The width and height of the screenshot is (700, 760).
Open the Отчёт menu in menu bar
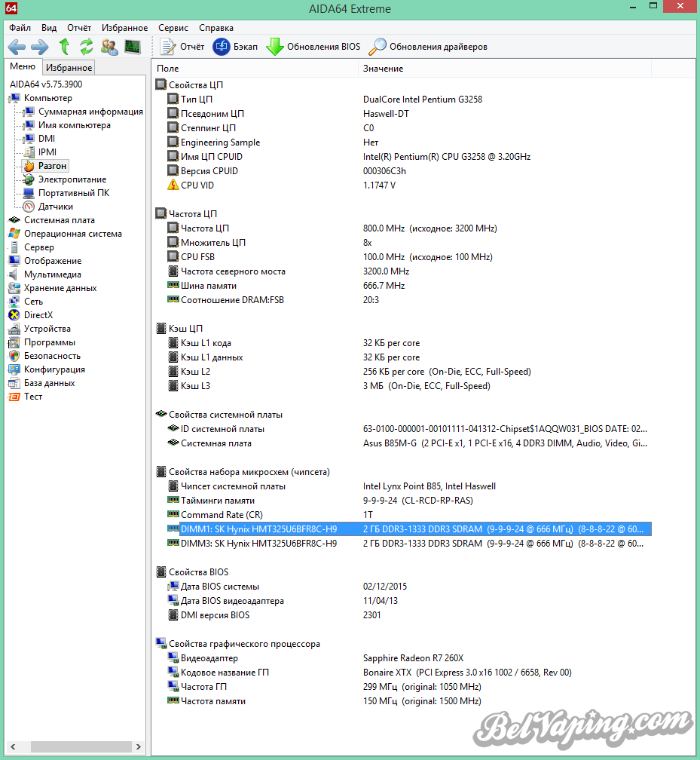pyautogui.click(x=79, y=28)
